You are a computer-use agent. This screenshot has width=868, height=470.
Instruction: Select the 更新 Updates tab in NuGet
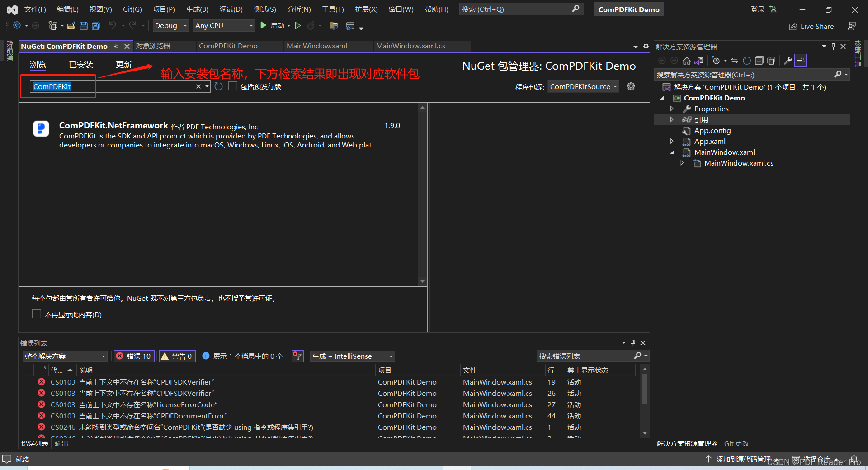click(124, 65)
